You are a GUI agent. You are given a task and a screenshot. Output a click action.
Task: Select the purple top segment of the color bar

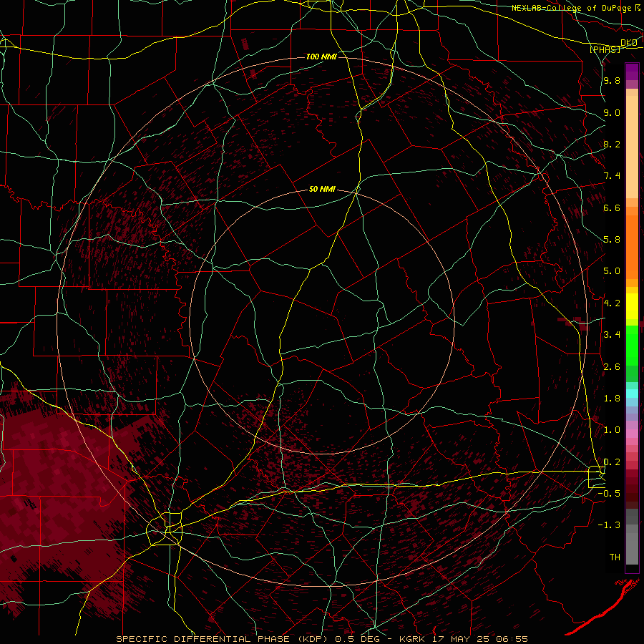(x=632, y=72)
